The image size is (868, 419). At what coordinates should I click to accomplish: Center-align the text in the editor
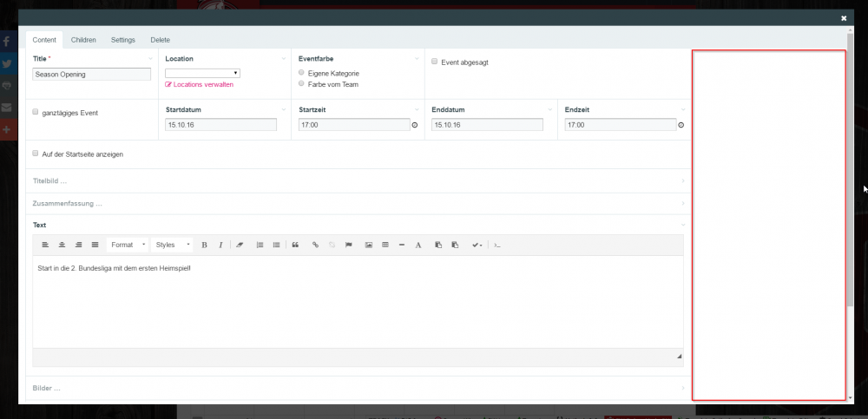pyautogui.click(x=62, y=246)
